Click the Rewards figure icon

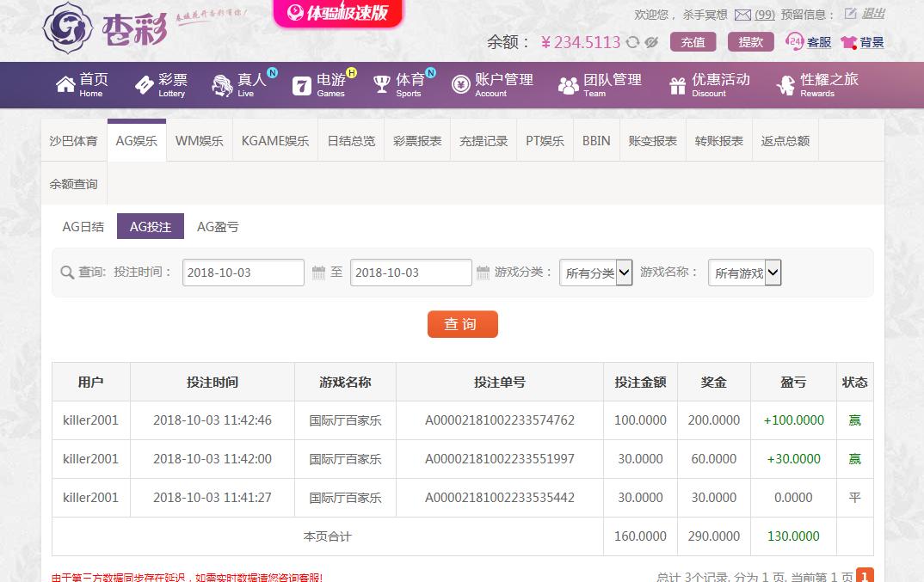pos(785,85)
